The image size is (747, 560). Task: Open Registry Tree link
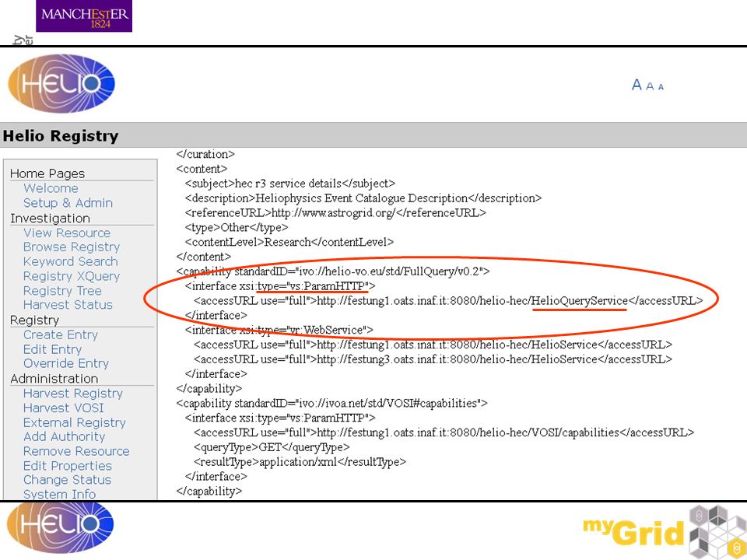62,291
